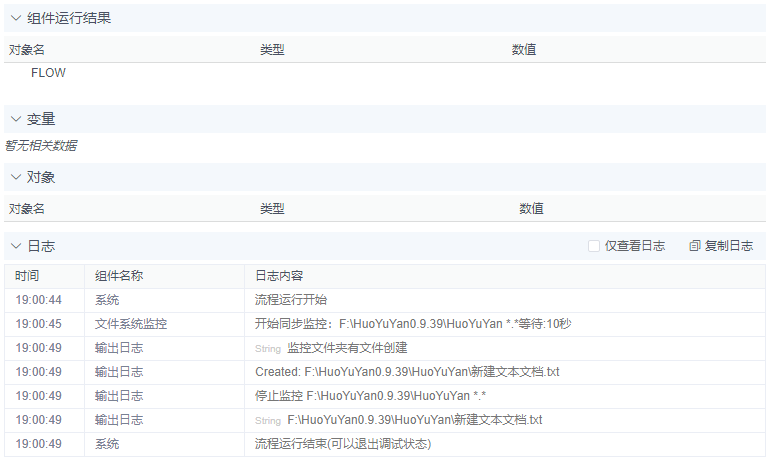Enable the 仅查看日志 checkbox
This screenshot has width=770, height=461.
tap(594, 246)
